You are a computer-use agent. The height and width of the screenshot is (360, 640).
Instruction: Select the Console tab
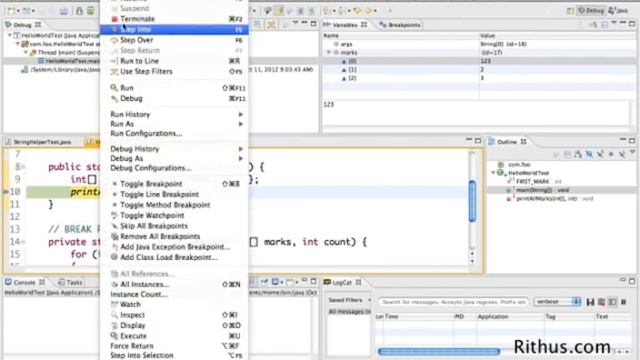25,282
